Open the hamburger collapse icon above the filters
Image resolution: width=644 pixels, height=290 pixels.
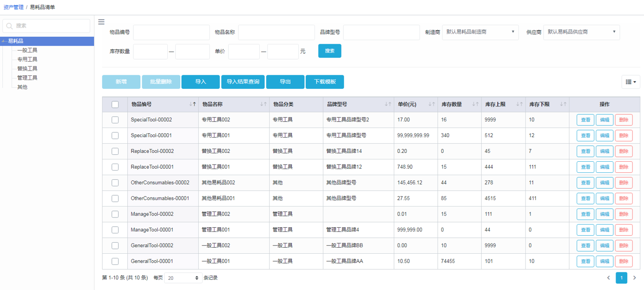101,21
